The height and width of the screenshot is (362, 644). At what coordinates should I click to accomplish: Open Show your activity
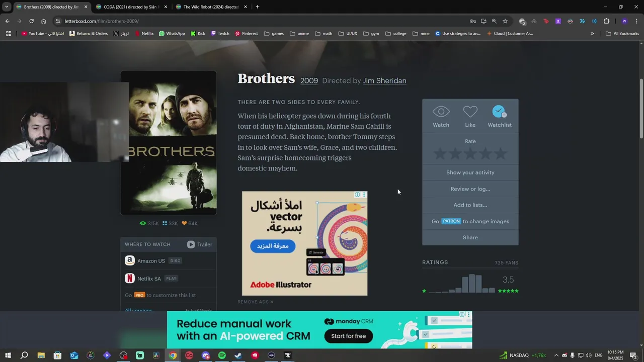pyautogui.click(x=470, y=172)
